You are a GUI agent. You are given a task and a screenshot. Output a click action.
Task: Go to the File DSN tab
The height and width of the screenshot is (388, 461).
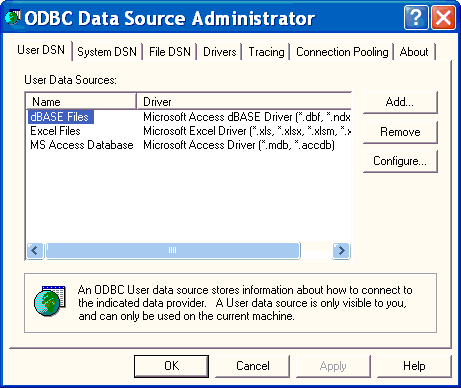click(170, 52)
